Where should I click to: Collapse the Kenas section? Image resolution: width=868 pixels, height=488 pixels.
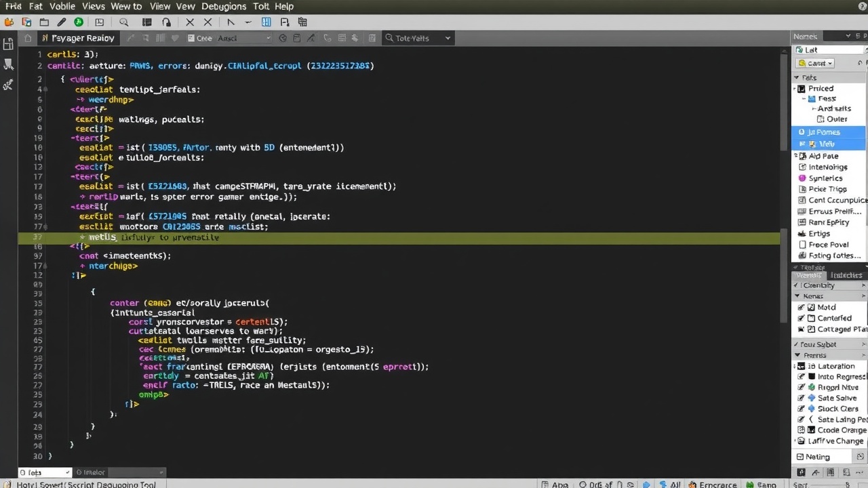pyautogui.click(x=796, y=296)
